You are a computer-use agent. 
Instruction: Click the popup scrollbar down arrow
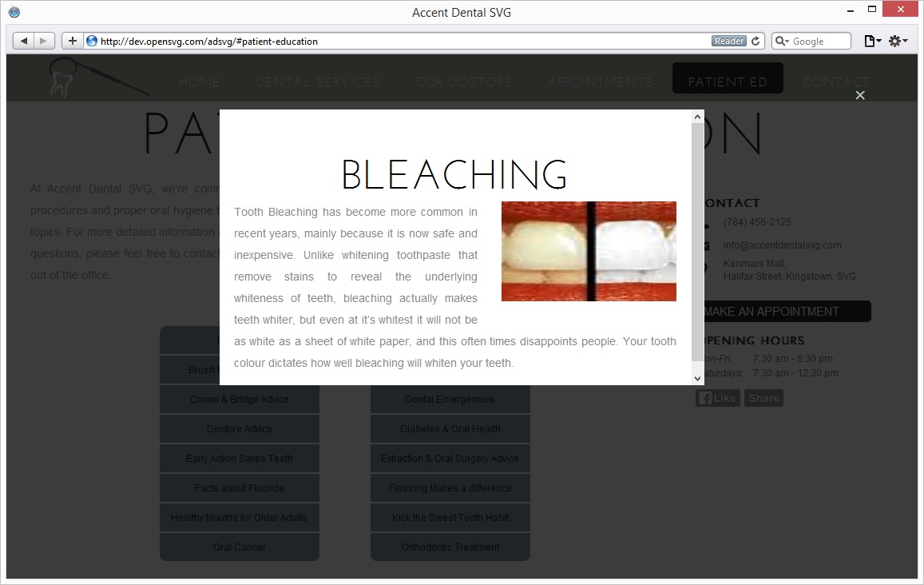(x=698, y=379)
